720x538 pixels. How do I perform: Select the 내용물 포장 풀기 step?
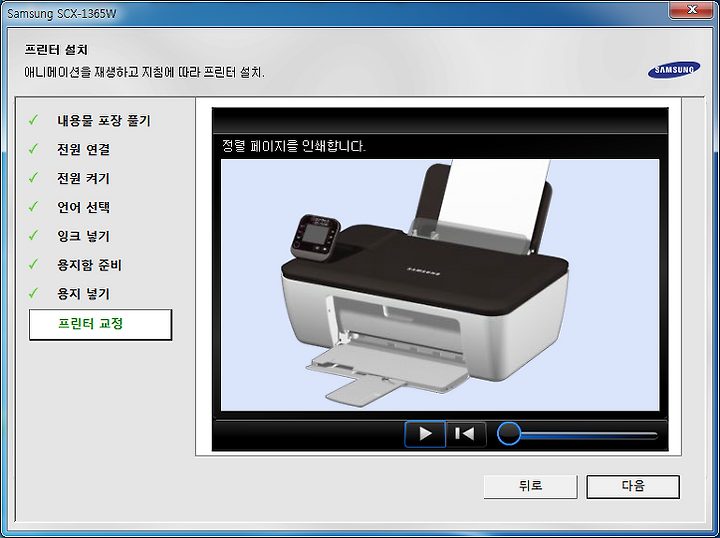point(104,121)
